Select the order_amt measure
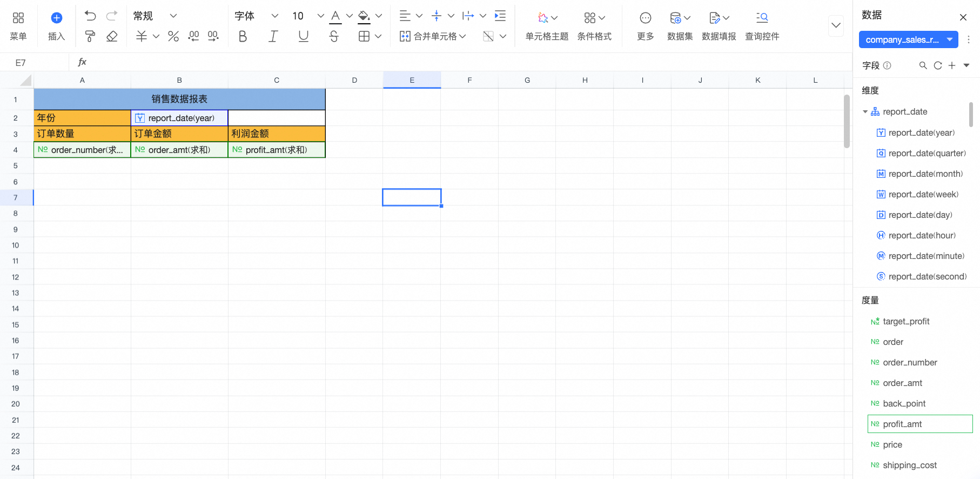Screen dimensions: 980x479 [897, 383]
